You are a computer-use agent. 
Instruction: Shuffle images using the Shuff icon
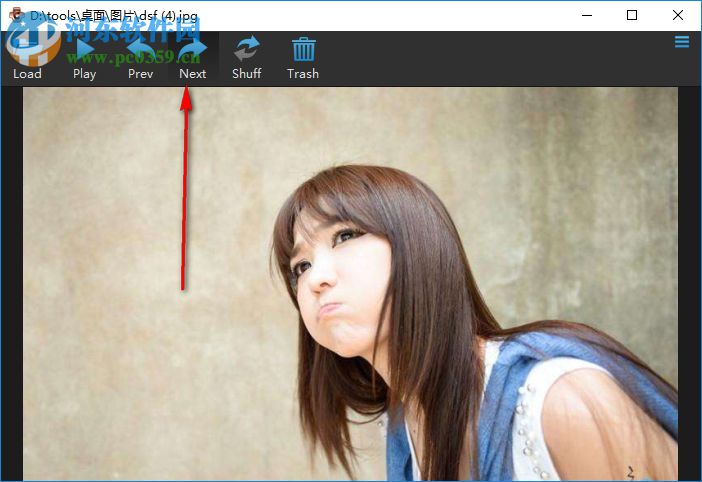coord(247,57)
